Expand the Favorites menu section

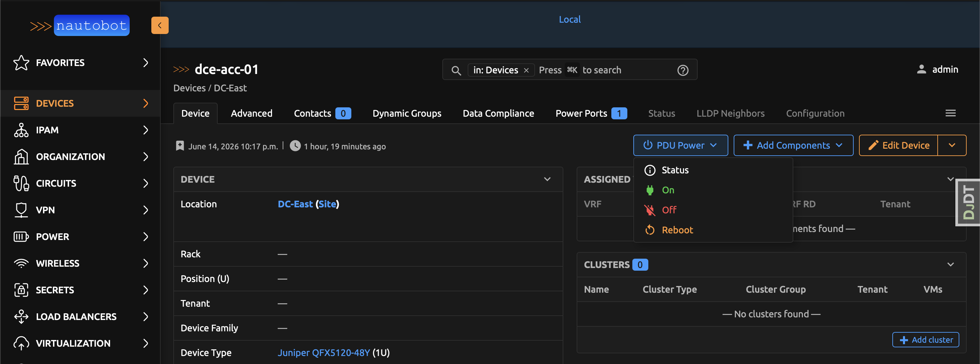[x=146, y=63]
